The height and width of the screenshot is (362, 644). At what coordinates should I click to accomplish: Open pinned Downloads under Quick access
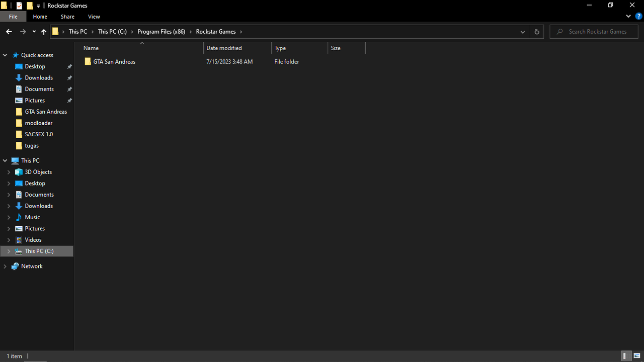tap(39, 77)
